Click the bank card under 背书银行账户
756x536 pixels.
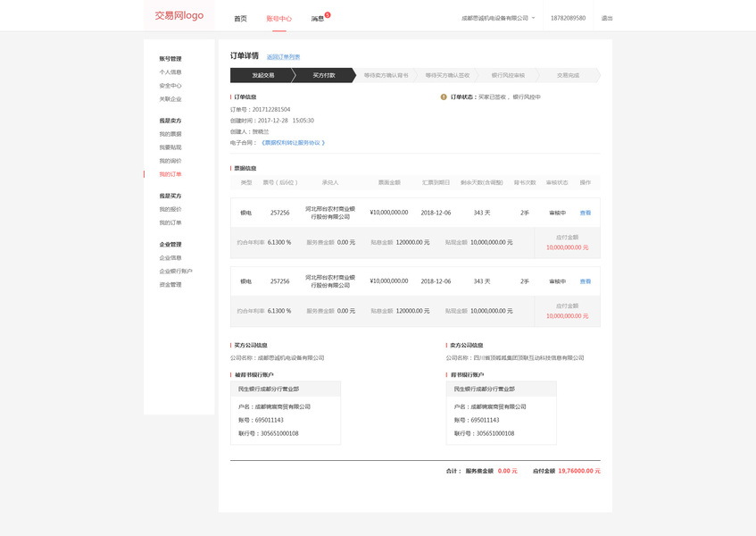pyautogui.click(x=502, y=413)
